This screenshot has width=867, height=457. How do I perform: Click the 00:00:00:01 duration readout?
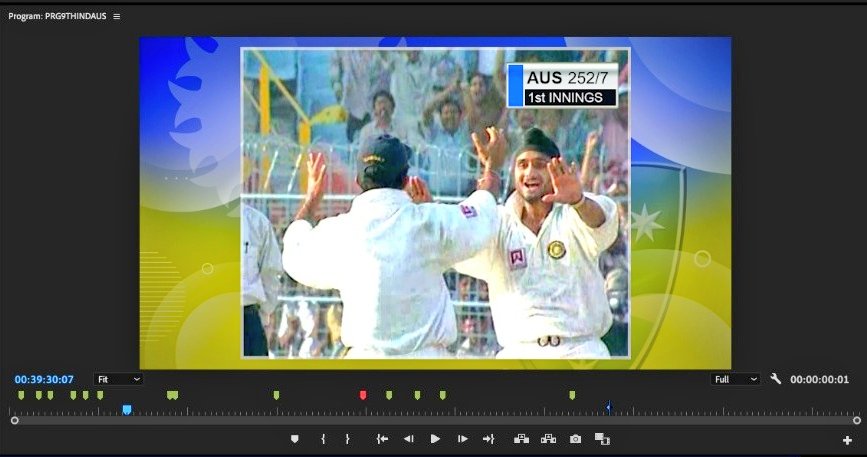(x=819, y=380)
